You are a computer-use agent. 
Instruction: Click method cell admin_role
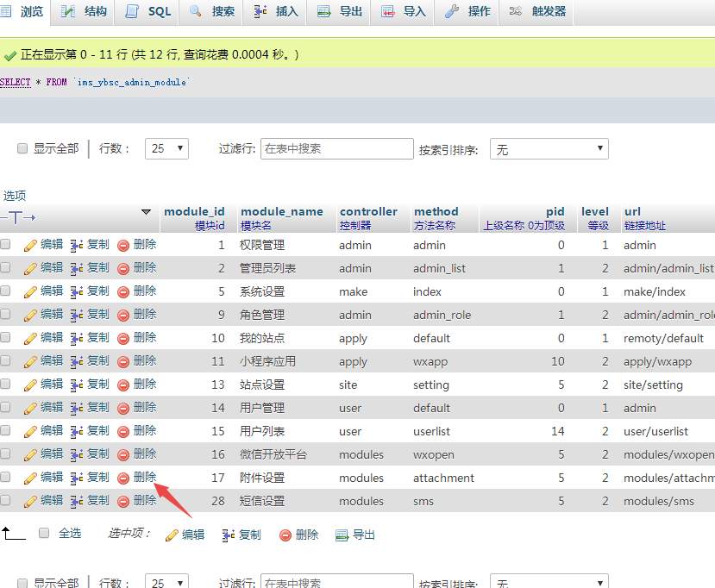442,315
